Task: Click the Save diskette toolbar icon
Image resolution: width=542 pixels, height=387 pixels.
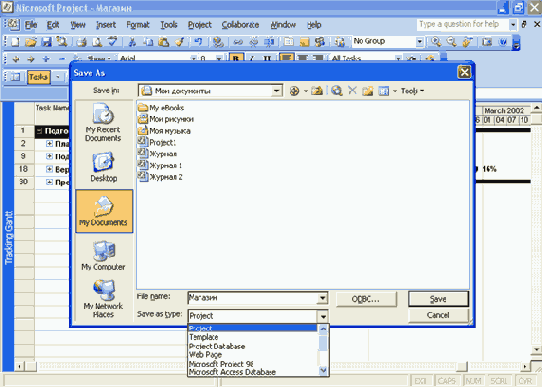Action: [46, 42]
